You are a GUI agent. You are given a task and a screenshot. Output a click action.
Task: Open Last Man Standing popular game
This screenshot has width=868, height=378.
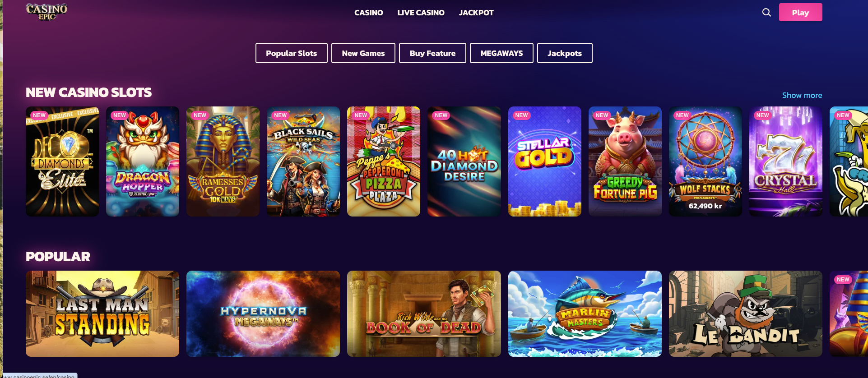click(102, 313)
